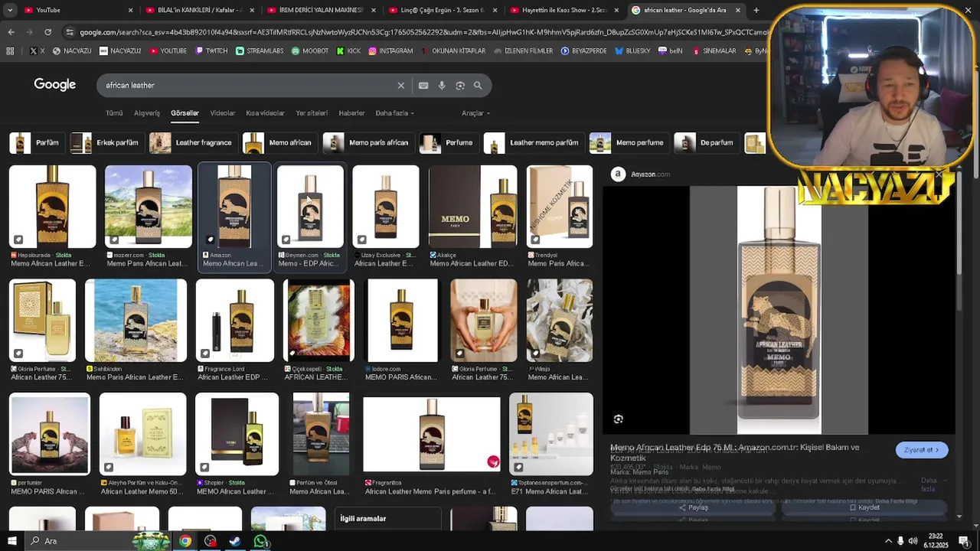980x551 pixels.
Task: Open the bookmarks apps grid icon
Action: pyautogui.click(x=10, y=51)
